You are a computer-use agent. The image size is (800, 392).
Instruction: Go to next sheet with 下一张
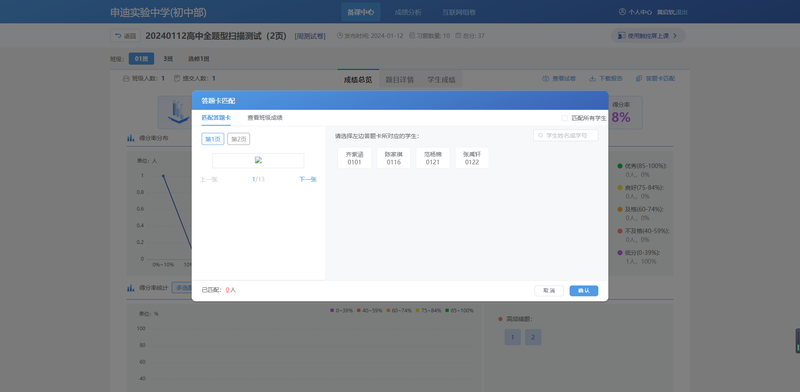click(x=308, y=179)
